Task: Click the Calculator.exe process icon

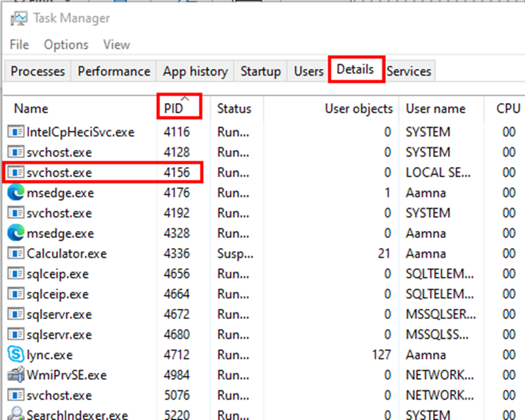Action: [16, 253]
